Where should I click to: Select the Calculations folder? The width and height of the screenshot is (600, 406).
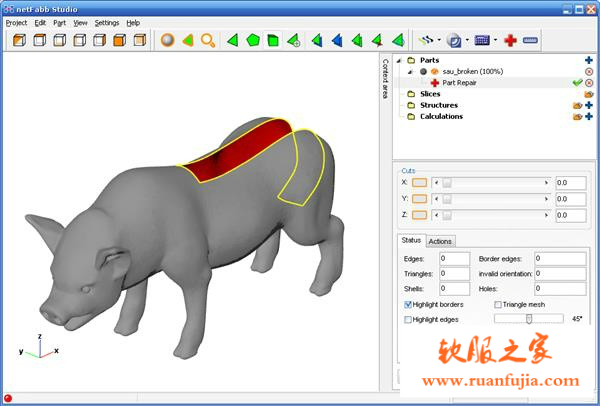pos(442,116)
